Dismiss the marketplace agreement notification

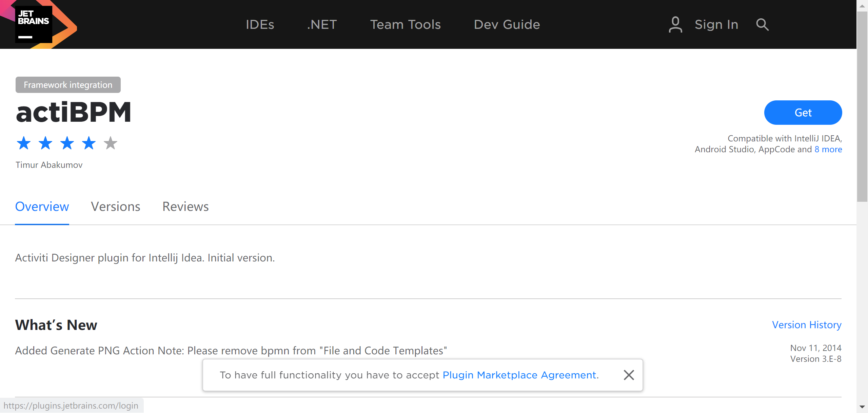tap(629, 375)
